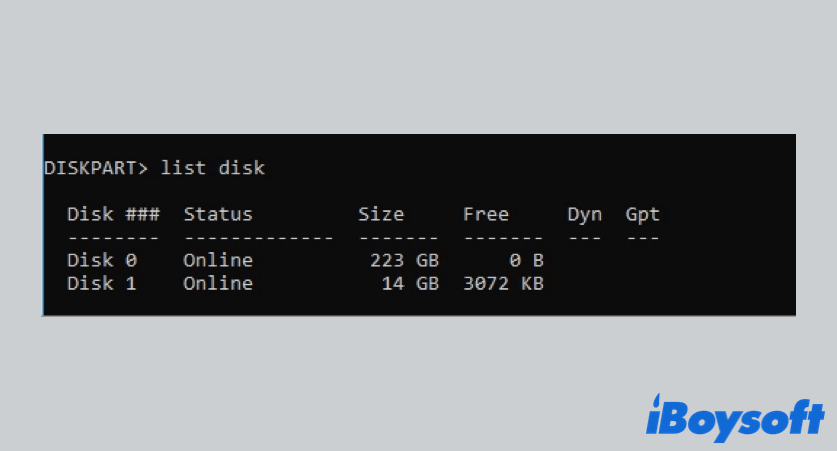Image resolution: width=837 pixels, height=451 pixels.
Task: Click the 'Disk 0' row label
Action: pyautogui.click(x=102, y=260)
